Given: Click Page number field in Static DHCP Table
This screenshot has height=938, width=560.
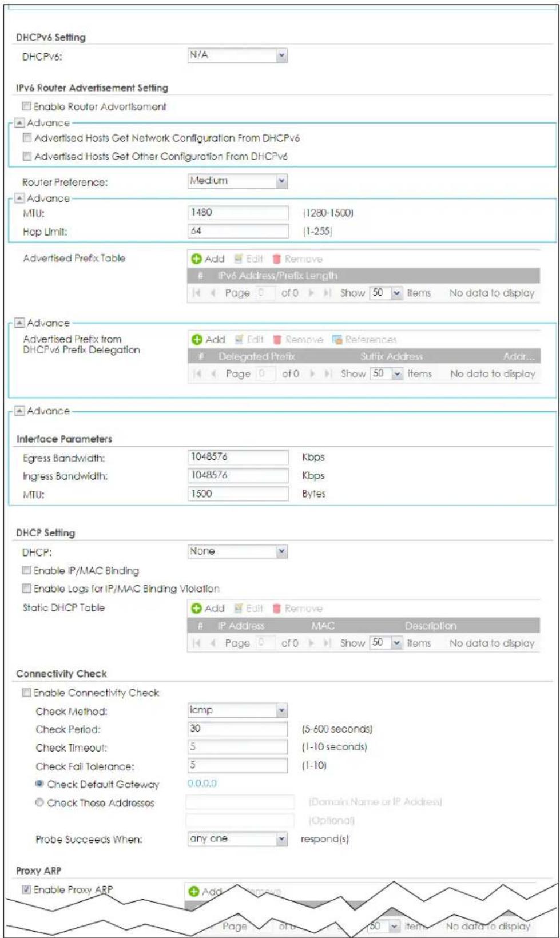Looking at the screenshot, I should pos(264,643).
